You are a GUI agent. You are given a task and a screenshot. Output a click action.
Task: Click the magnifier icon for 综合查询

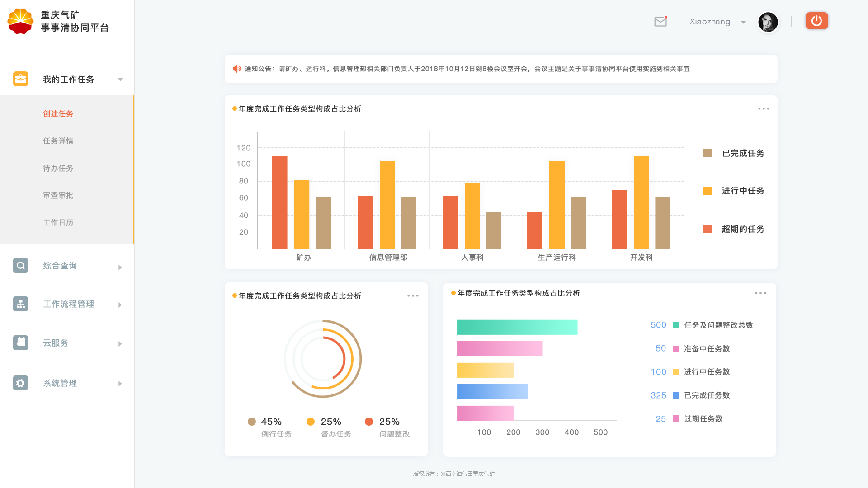pos(20,266)
